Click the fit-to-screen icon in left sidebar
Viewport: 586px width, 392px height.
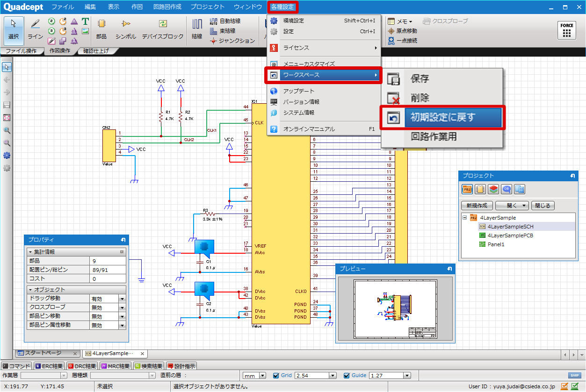pos(7,118)
